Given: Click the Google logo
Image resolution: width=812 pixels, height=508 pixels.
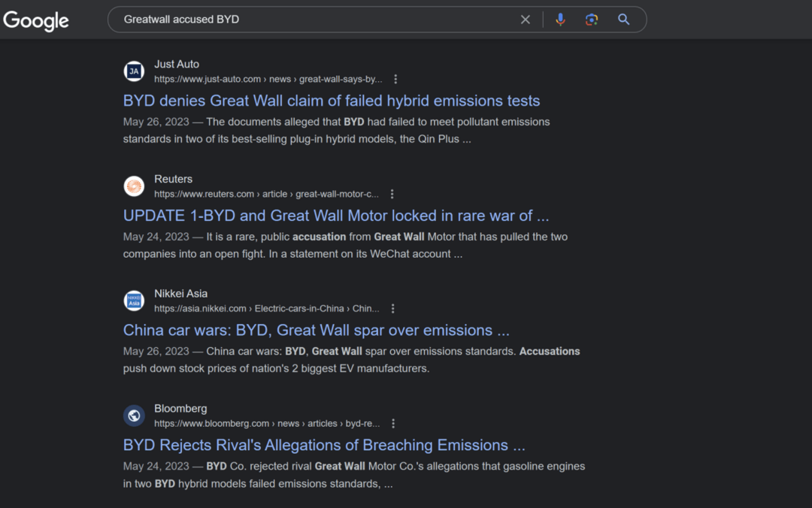Looking at the screenshot, I should [36, 20].
